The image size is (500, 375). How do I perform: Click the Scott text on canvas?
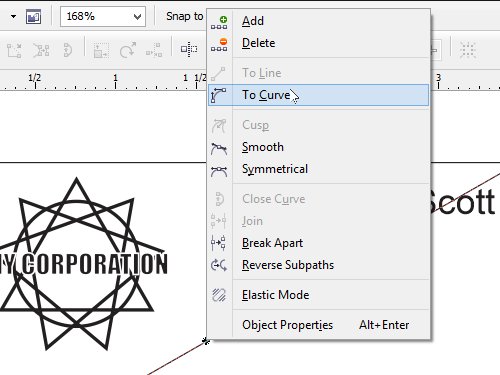click(462, 202)
